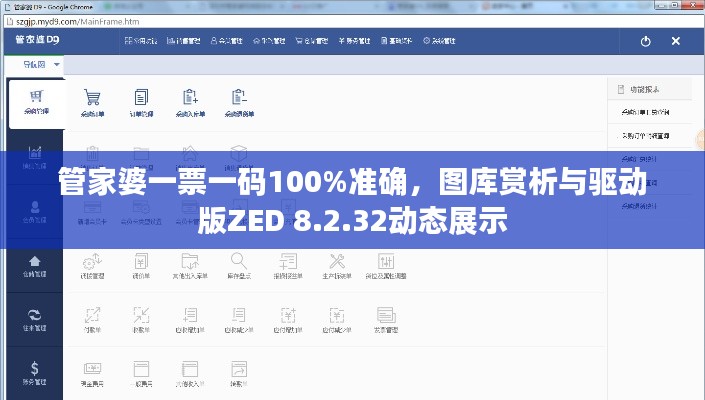Open the magnifying glass inventory icon
This screenshot has height=400, width=705.
239,262
